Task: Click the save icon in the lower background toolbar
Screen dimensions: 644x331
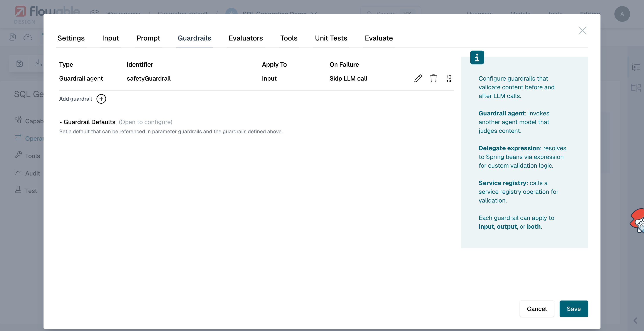Action: click(20, 64)
